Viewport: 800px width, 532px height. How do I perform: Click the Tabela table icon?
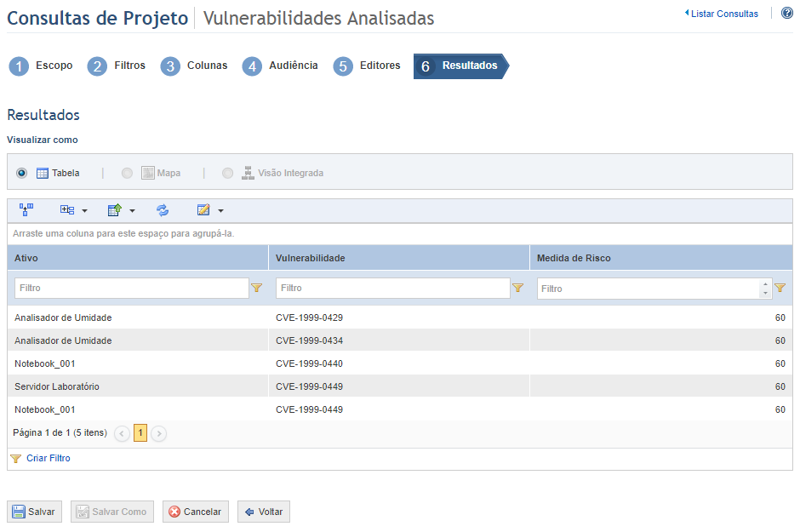point(43,173)
